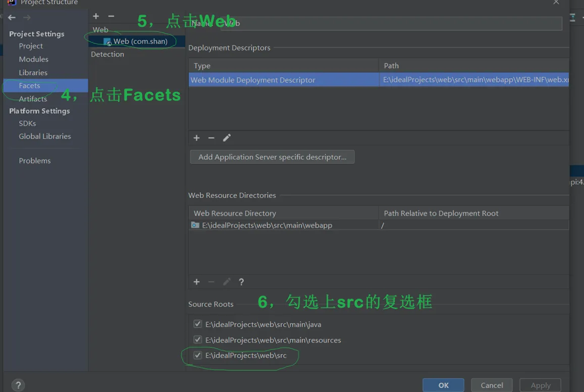Remove selected facet with minus icon
584x392 pixels.
tap(111, 16)
